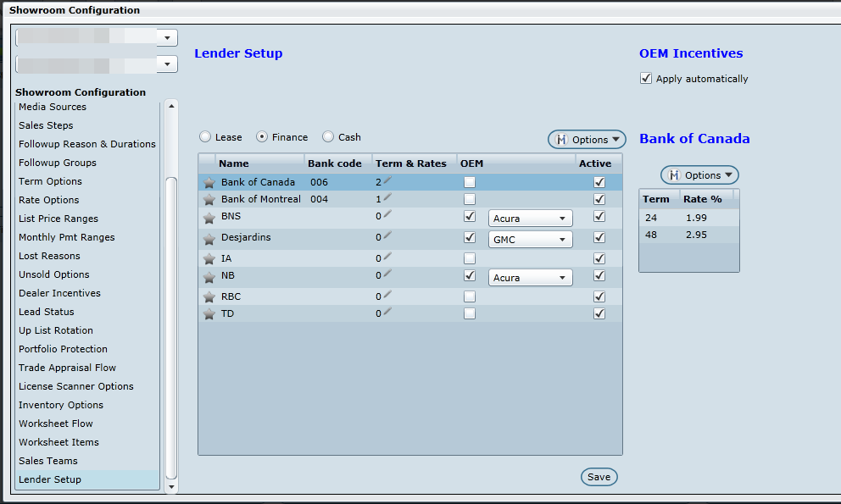Click pencil icon in Bank of Montreal row

pyautogui.click(x=387, y=197)
